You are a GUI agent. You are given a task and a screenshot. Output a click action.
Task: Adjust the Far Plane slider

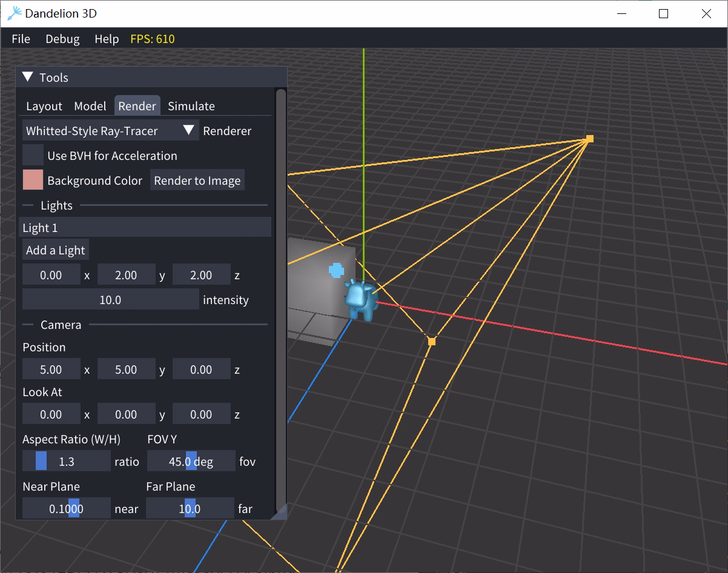point(190,509)
